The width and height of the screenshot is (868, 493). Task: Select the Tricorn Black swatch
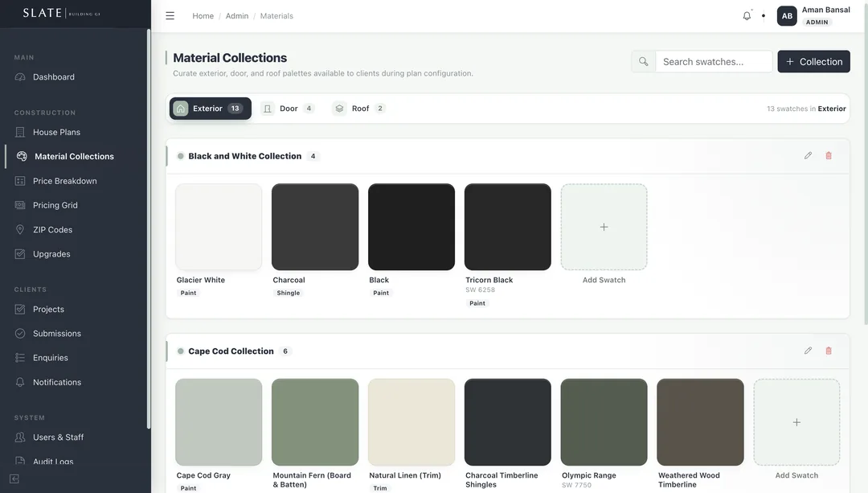[508, 227]
